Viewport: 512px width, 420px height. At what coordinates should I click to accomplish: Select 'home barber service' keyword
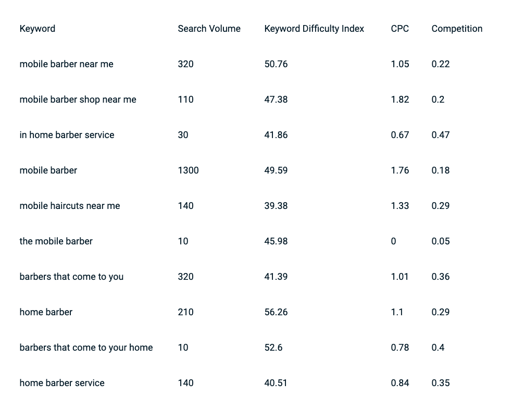pos(62,383)
